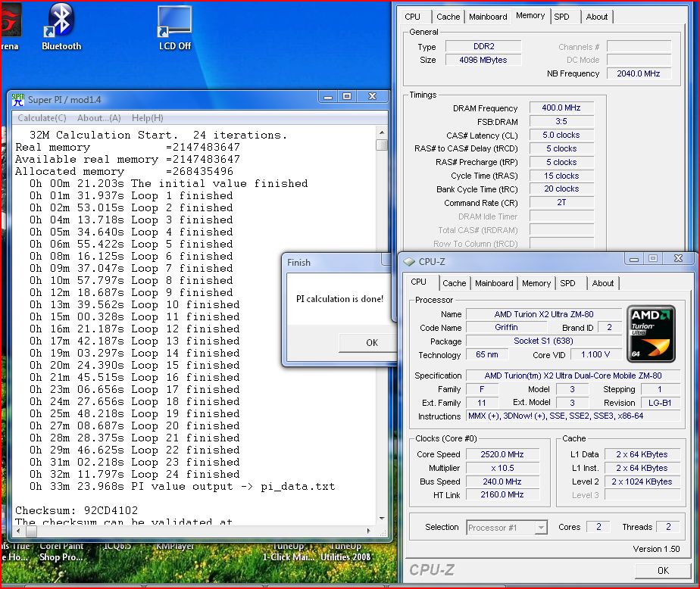Screen dimensions: 700x589
Task: Click the Core VID value 1.100 V
Action: click(x=595, y=354)
